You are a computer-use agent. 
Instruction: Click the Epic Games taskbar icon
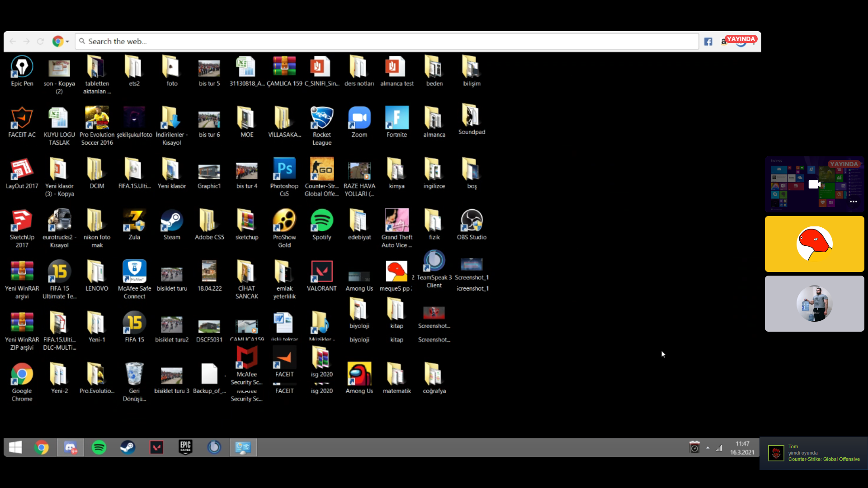point(185,447)
